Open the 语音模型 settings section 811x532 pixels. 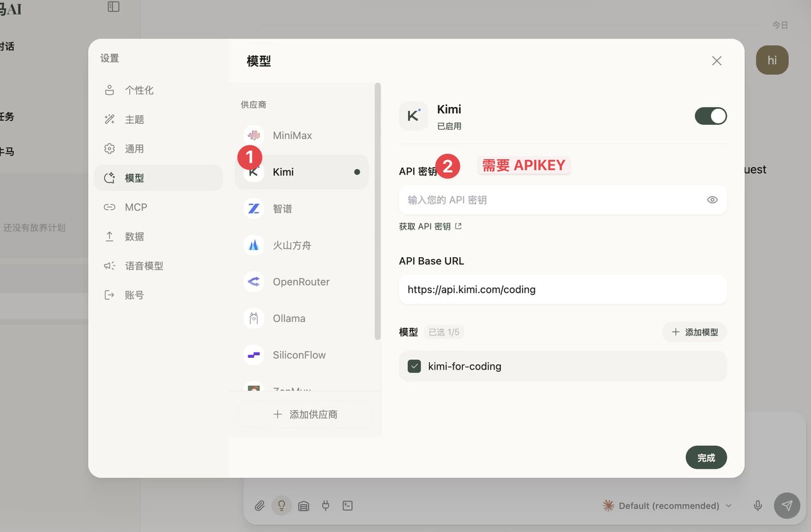pos(158,266)
